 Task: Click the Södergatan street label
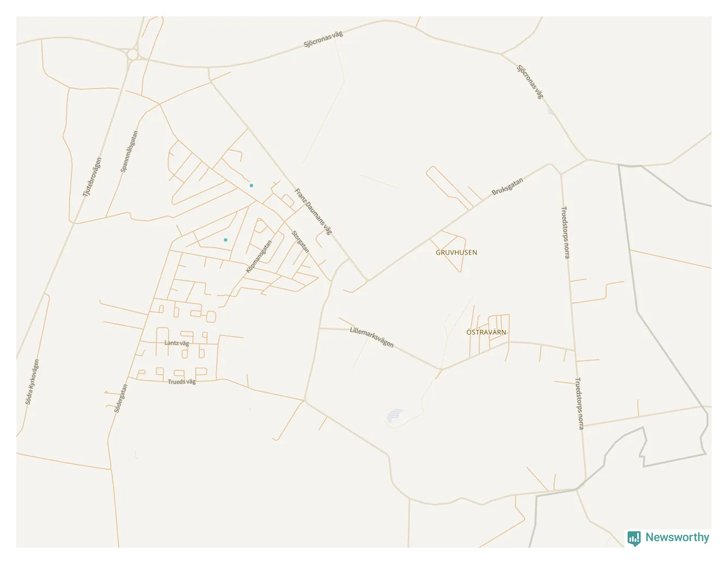point(121,398)
